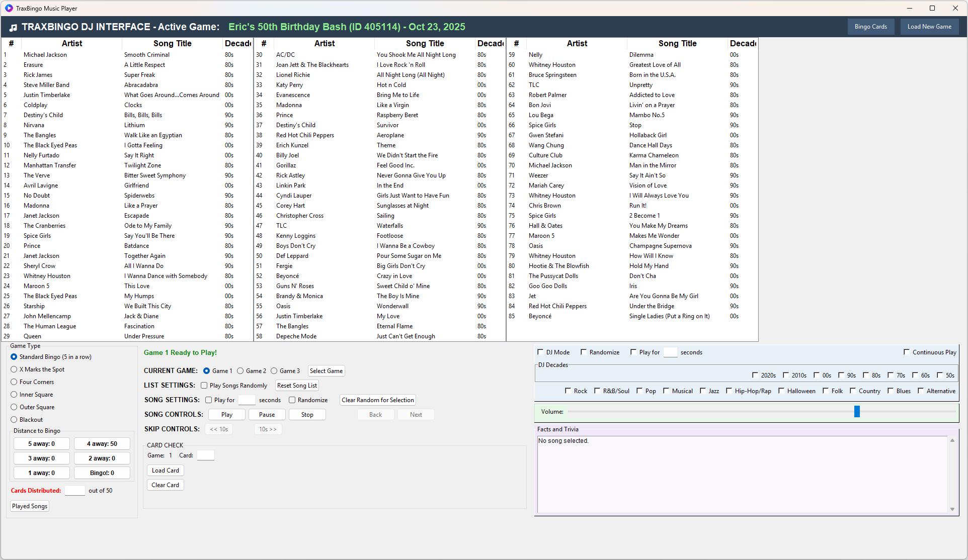
Task: Select Smooth Criminal song row
Action: click(146, 55)
